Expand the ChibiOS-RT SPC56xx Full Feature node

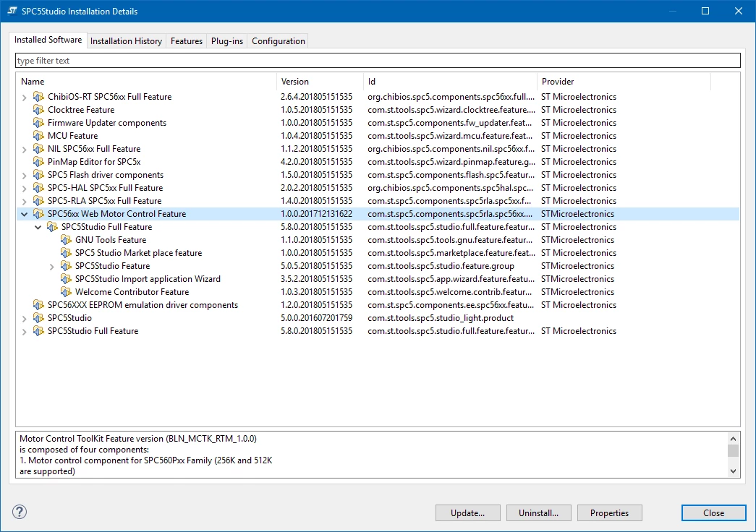[24, 98]
